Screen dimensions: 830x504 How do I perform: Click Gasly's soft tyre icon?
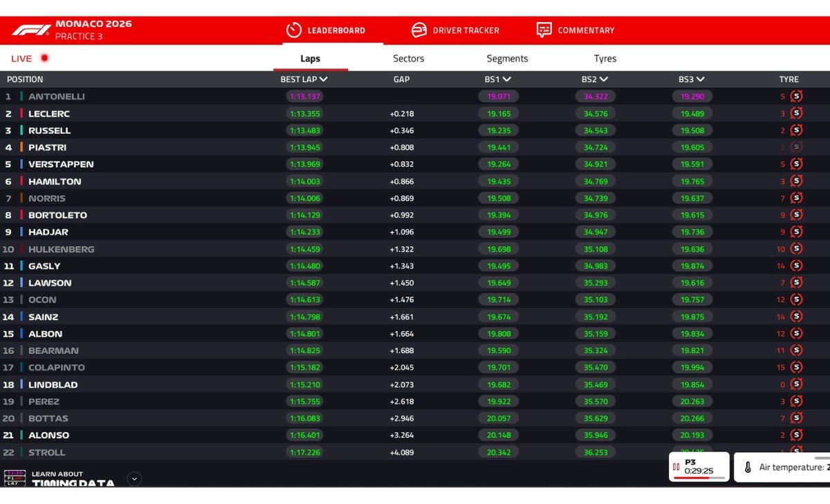[796, 266]
